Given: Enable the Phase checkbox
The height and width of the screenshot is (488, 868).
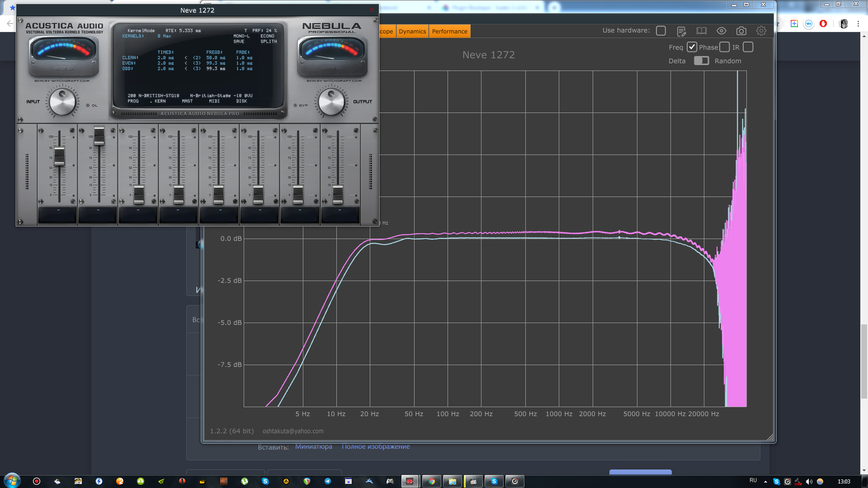Looking at the screenshot, I should click(725, 47).
